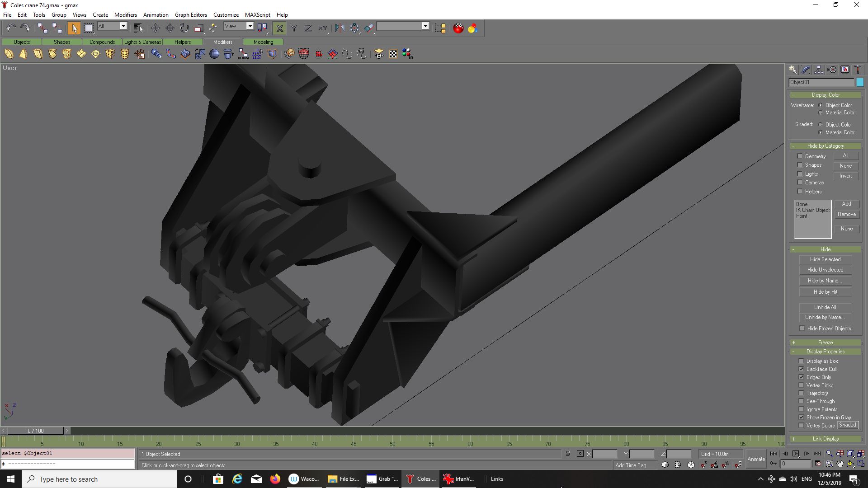Click the Mirror Selected Objects icon

pyautogui.click(x=340, y=28)
